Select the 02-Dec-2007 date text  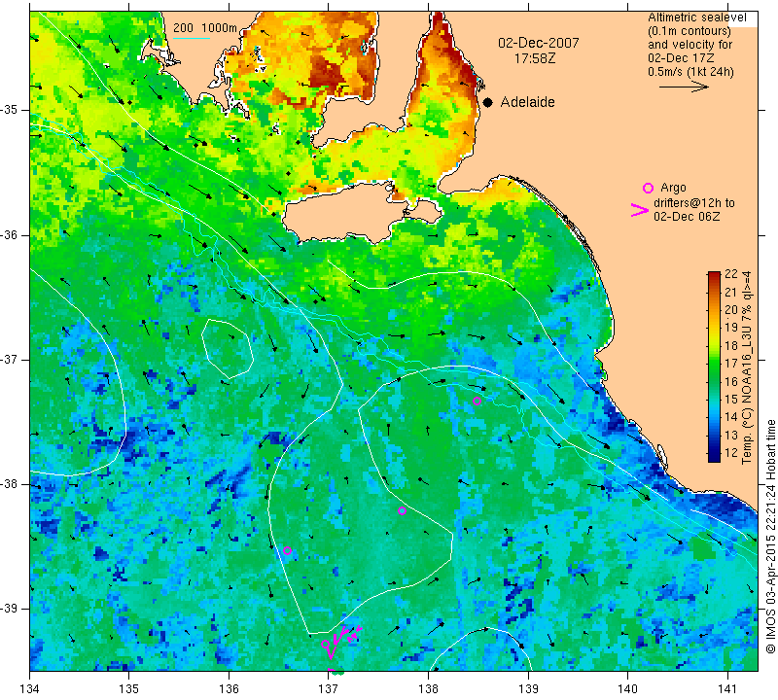539,43
